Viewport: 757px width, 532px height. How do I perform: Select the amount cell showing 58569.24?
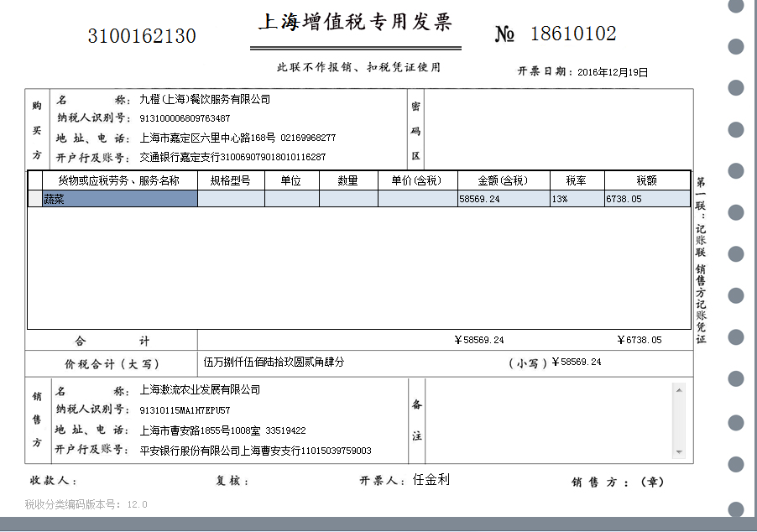pos(503,199)
